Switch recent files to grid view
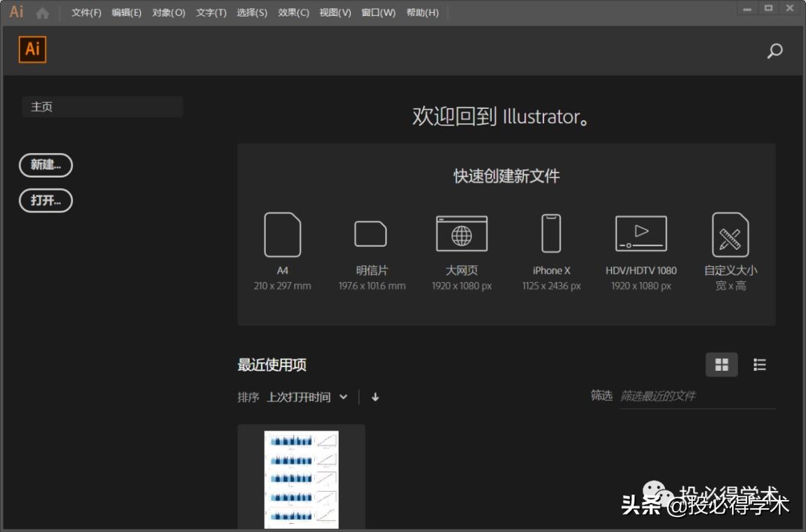Image resolution: width=806 pixels, height=532 pixels. [x=721, y=364]
